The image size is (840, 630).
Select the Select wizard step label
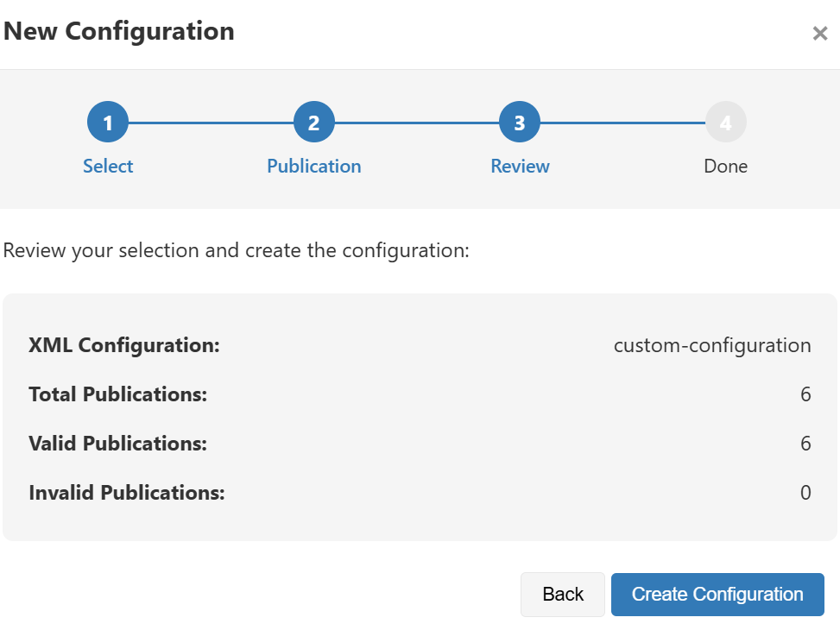pos(107,166)
